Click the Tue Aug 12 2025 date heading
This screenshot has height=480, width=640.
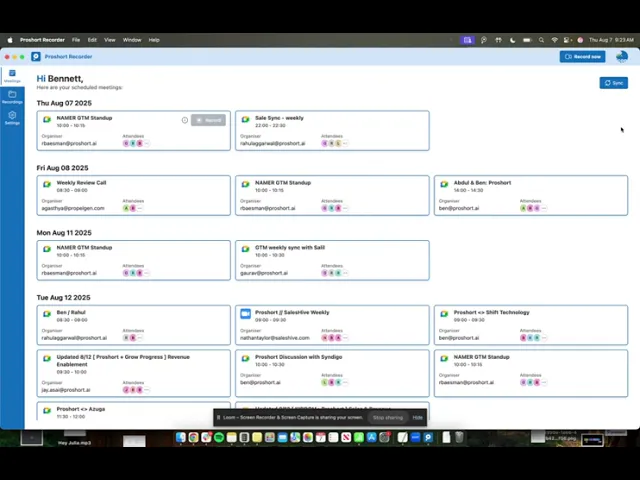click(63, 298)
